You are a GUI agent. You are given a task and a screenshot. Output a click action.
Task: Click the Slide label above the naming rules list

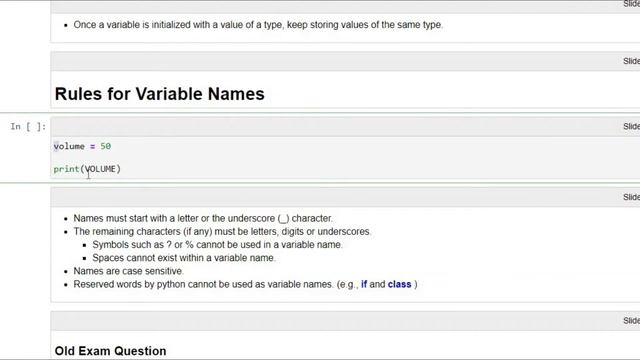(631, 197)
